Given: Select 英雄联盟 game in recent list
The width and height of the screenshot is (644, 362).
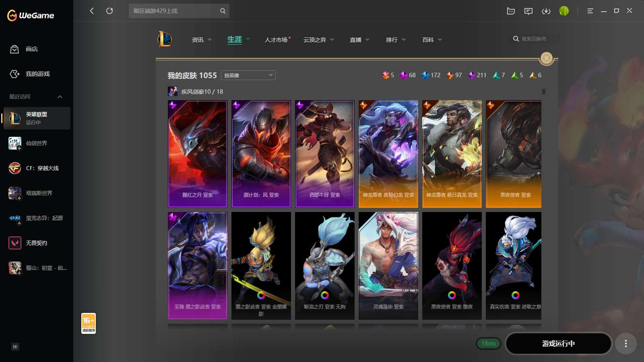Looking at the screenshot, I should (37, 118).
